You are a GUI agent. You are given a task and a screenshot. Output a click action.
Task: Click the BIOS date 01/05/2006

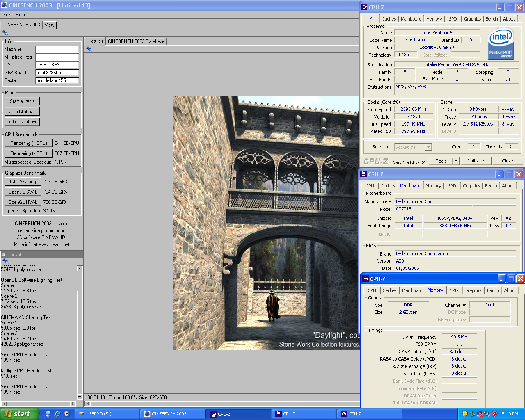coord(455,268)
